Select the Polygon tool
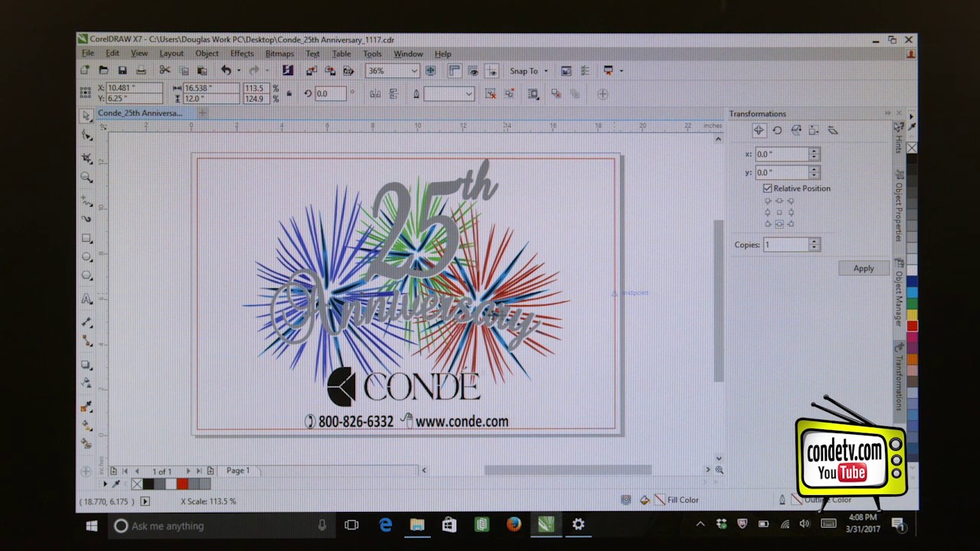This screenshot has height=551, width=980. pyautogui.click(x=87, y=275)
